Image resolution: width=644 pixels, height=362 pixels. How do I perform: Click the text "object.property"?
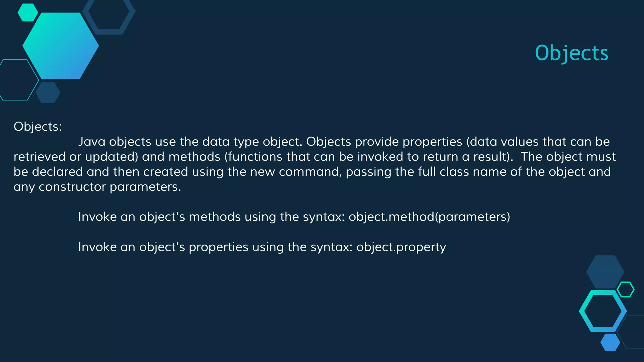(x=401, y=247)
